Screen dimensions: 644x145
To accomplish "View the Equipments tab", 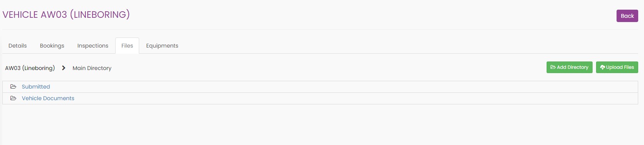I will pos(162,46).
